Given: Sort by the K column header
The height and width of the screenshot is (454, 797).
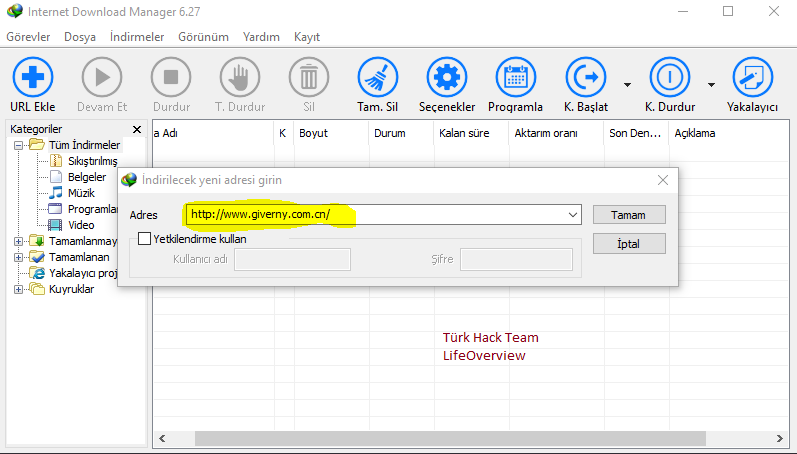Looking at the screenshot, I should point(283,133).
